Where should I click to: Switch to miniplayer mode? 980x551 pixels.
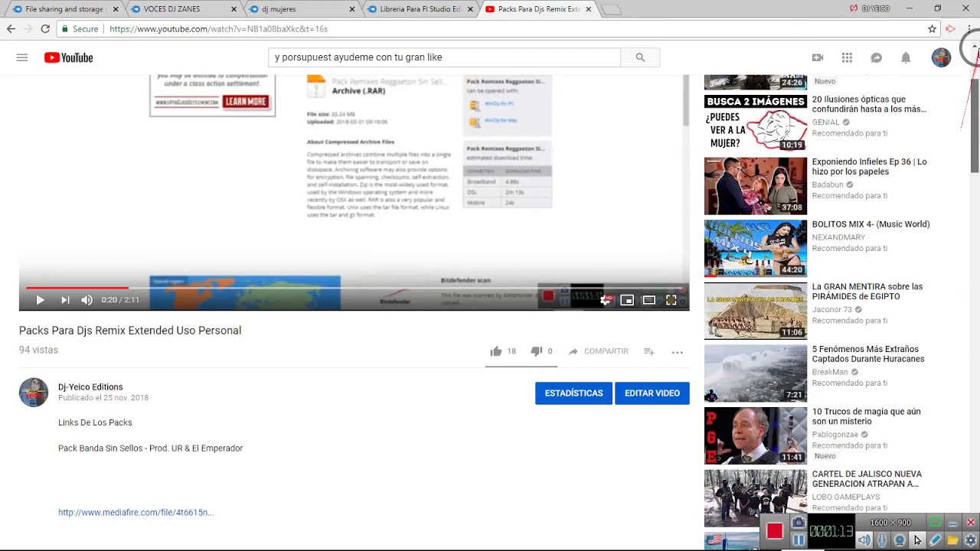click(x=627, y=300)
